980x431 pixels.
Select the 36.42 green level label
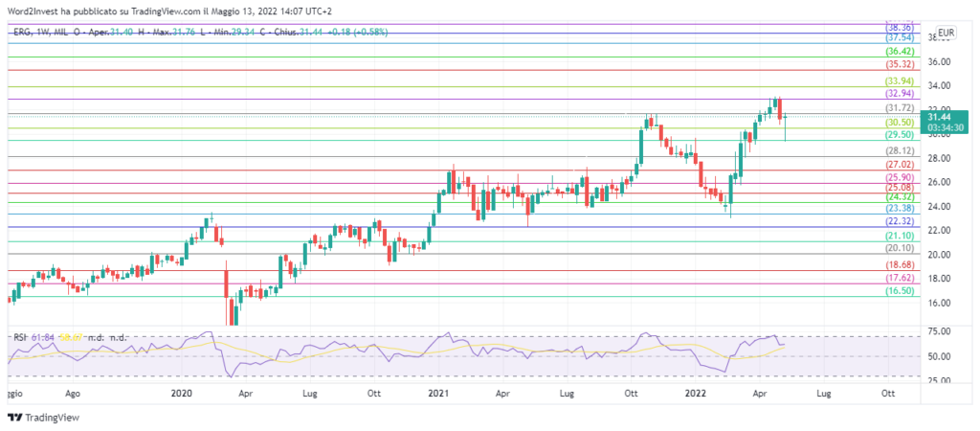point(901,51)
